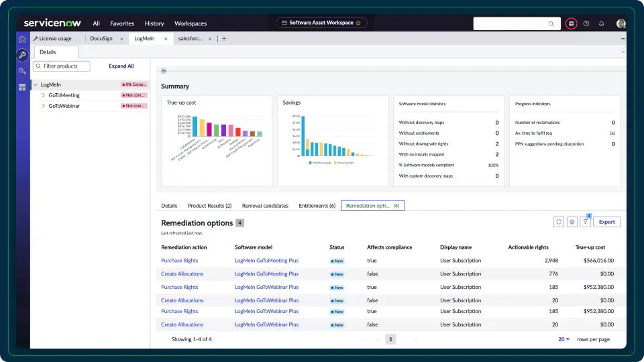644x362 pixels.
Task: Click the Home icon in left sidebar
Action: (x=22, y=40)
